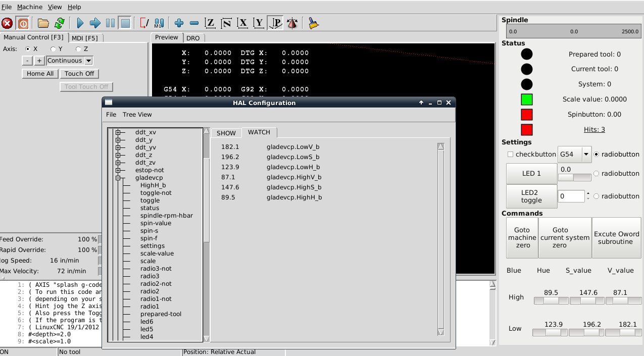The width and height of the screenshot is (644, 356).
Task: Toggle the emergency stop button in toolbar
Action: [x=7, y=23]
